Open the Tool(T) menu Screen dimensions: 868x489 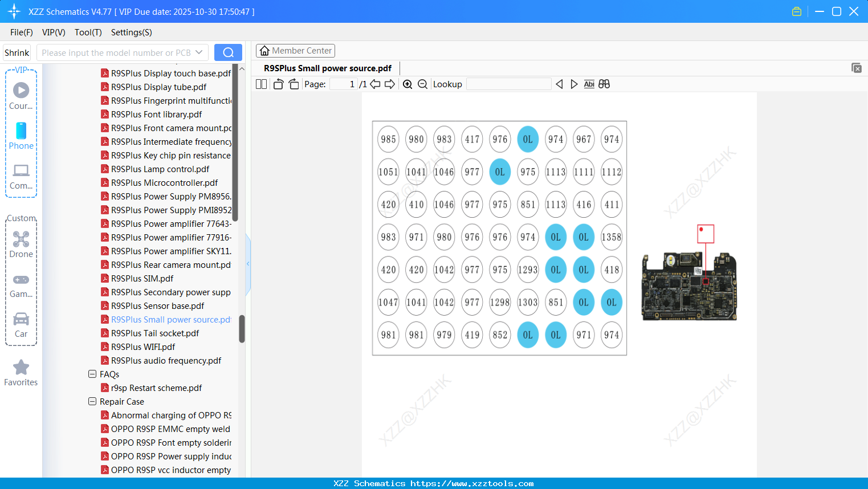pos(88,32)
